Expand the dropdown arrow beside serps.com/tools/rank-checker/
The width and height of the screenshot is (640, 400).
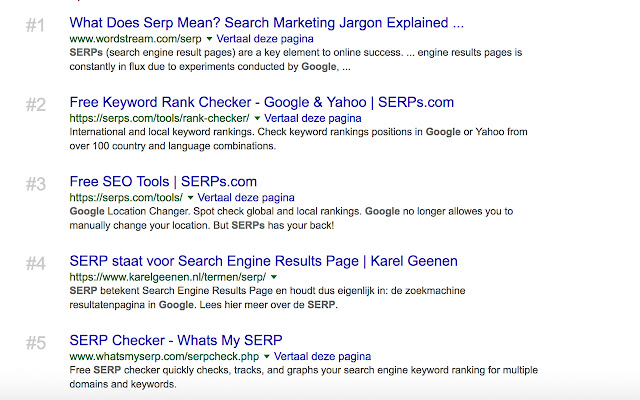257,118
